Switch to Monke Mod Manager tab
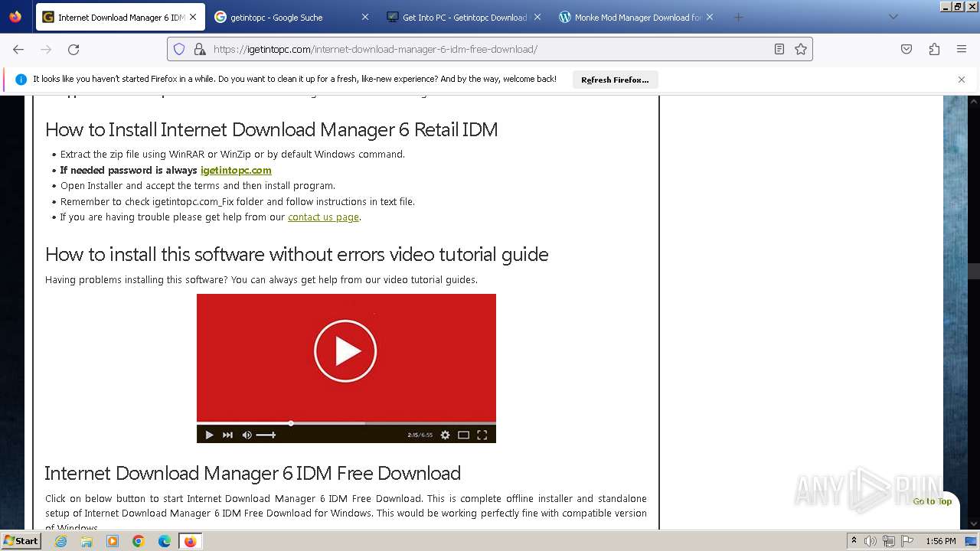 (x=637, y=17)
